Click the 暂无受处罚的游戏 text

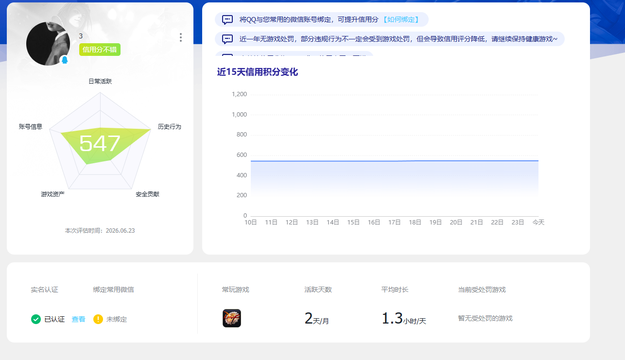click(x=485, y=318)
